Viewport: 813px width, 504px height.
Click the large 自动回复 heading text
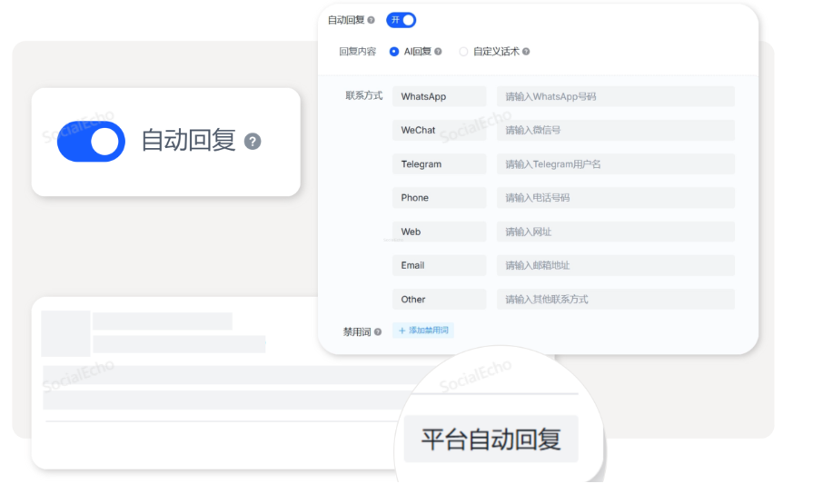click(188, 141)
